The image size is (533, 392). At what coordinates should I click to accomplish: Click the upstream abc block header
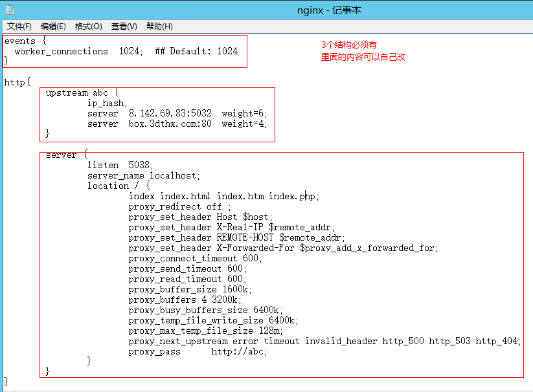tap(82, 93)
